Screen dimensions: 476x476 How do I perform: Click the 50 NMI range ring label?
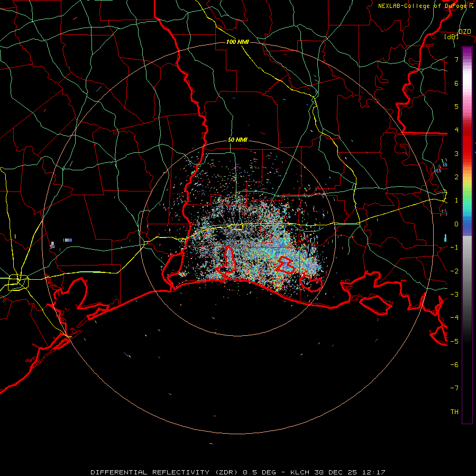(237, 140)
